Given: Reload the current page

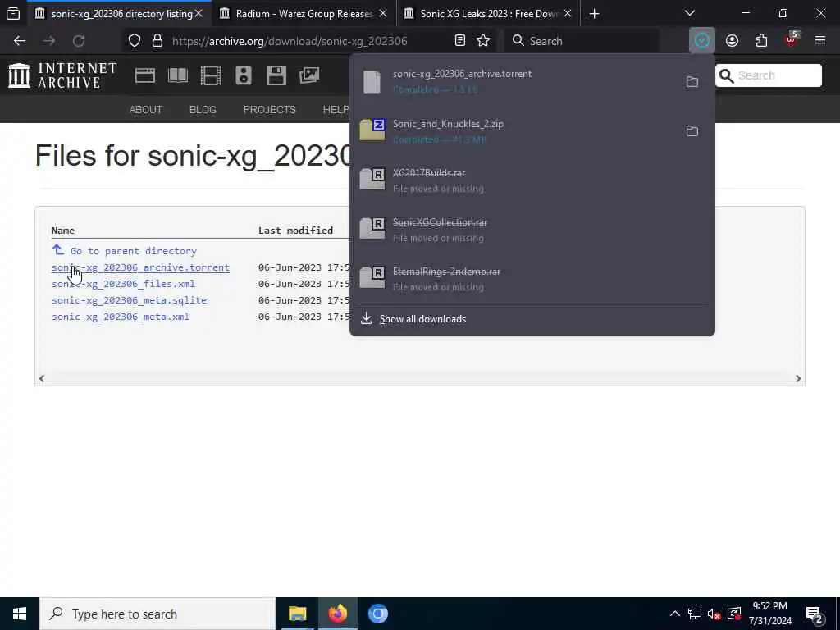Looking at the screenshot, I should click(x=79, y=41).
